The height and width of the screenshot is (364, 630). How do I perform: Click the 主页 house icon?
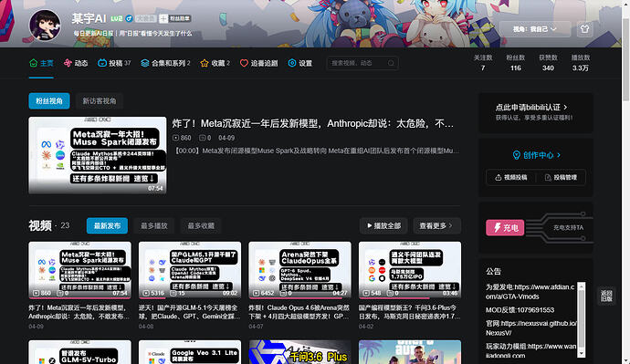click(x=34, y=63)
